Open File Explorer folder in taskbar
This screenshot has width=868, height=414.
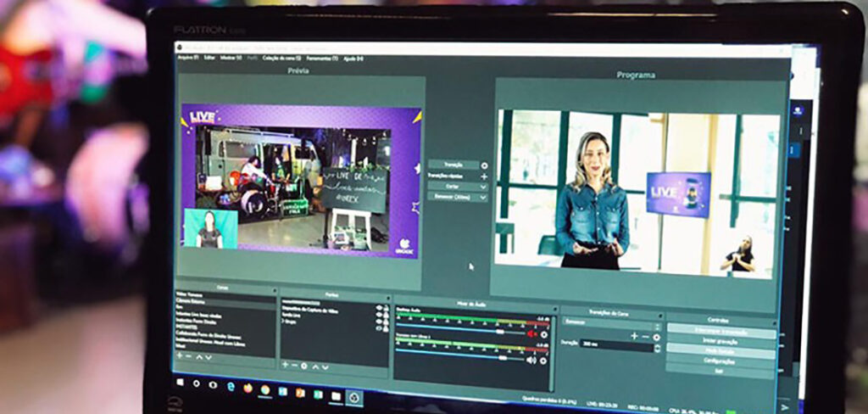(336, 396)
